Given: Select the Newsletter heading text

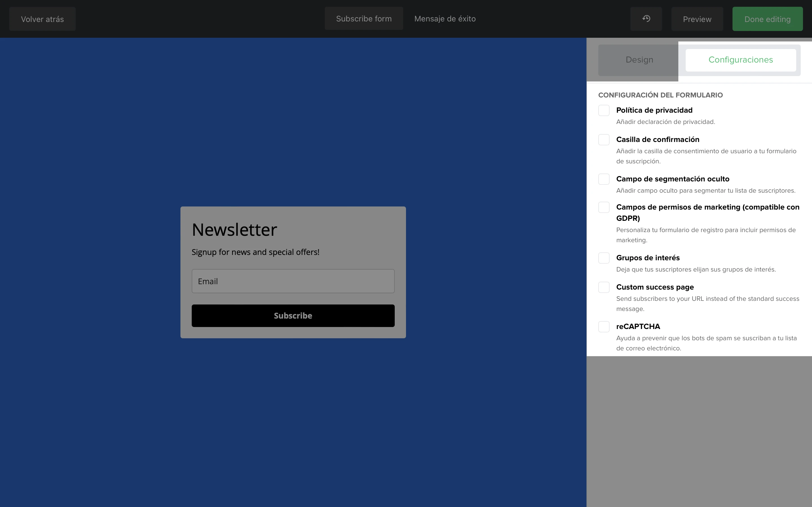Looking at the screenshot, I should click(x=234, y=230).
